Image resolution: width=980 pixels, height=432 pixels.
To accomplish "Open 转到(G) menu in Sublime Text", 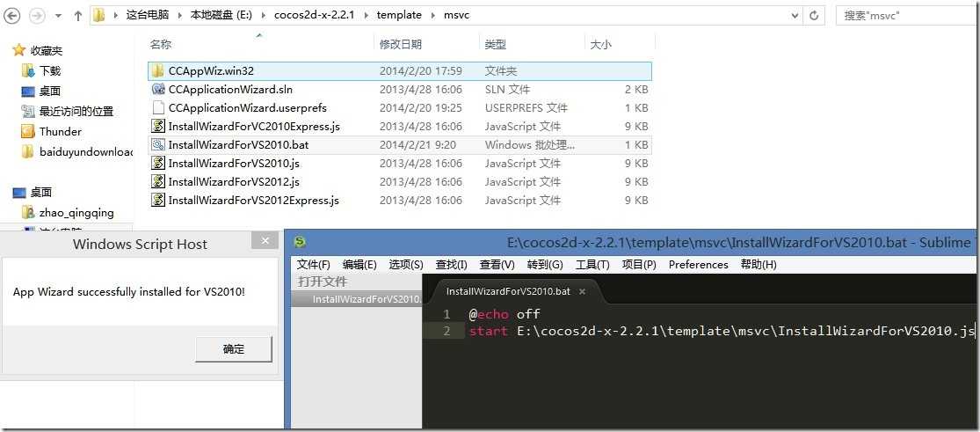I will 545,265.
